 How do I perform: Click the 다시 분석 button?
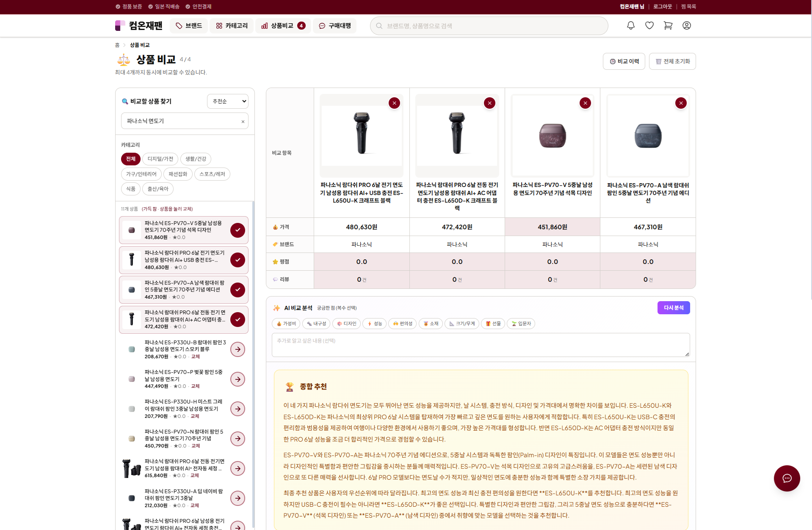point(673,308)
